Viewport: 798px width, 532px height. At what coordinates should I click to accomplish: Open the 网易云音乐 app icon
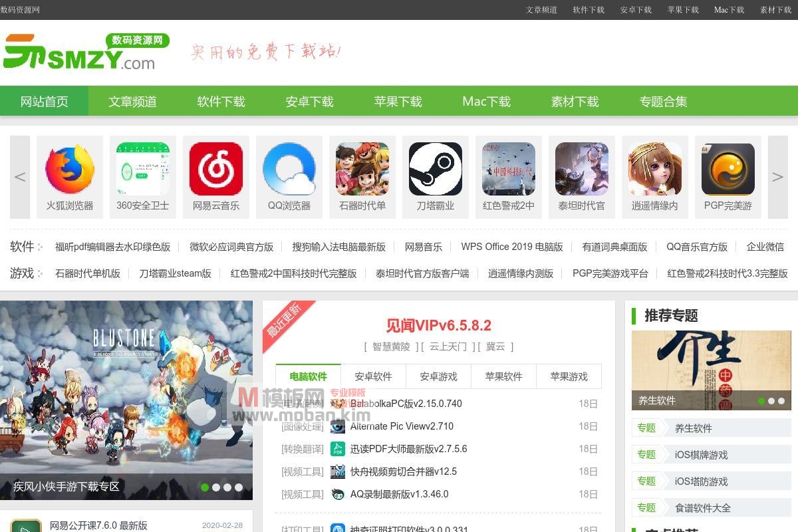[216, 169]
